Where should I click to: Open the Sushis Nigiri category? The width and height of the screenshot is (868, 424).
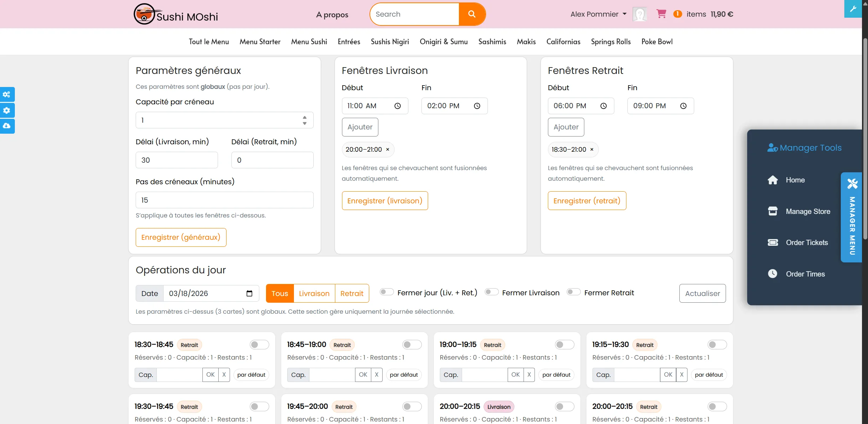(x=390, y=42)
